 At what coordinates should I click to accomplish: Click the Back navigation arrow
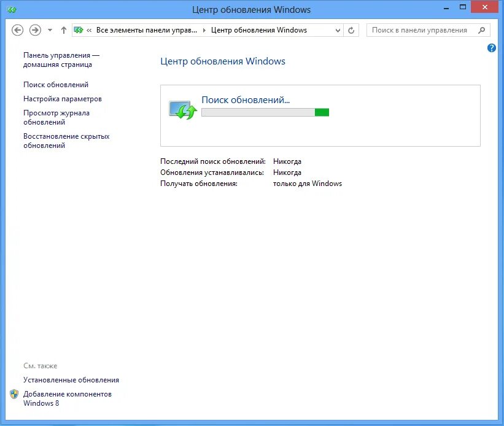(17, 30)
